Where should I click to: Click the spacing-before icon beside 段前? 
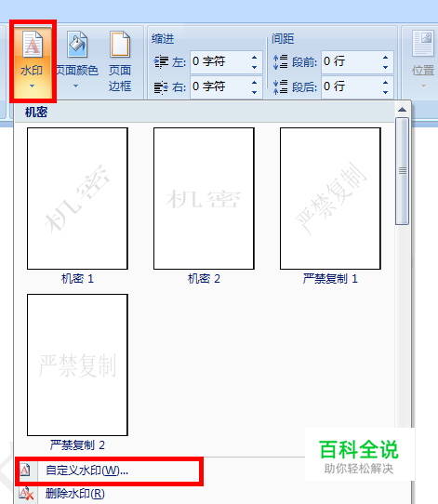pos(280,61)
